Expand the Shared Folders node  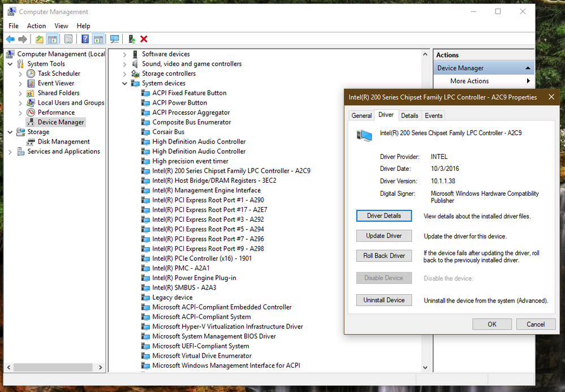[x=20, y=93]
